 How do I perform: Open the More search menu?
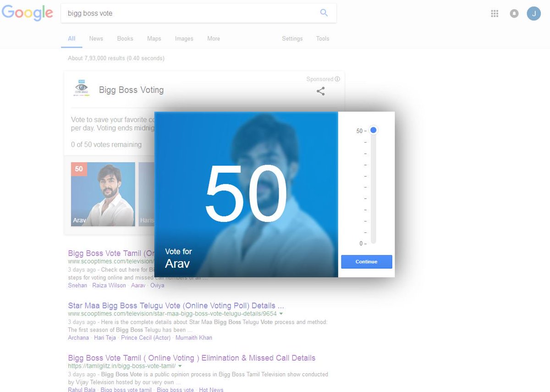(x=214, y=39)
